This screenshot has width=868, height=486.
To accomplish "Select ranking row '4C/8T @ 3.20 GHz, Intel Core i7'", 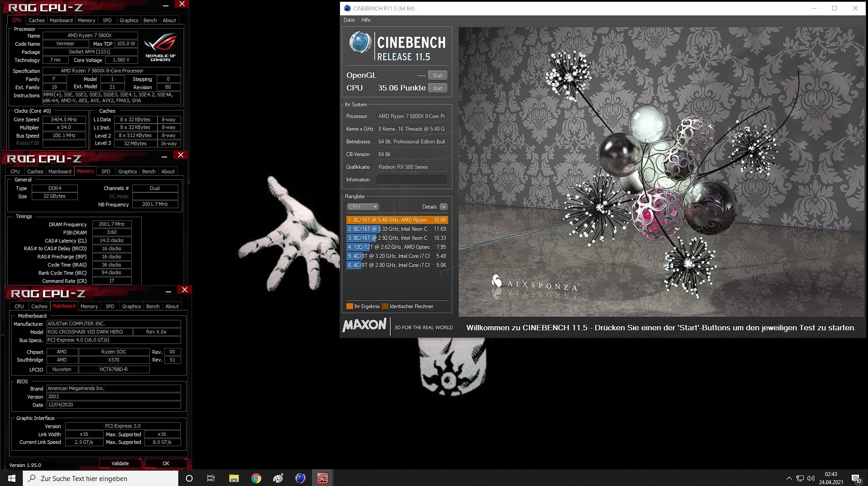I will coord(397,256).
